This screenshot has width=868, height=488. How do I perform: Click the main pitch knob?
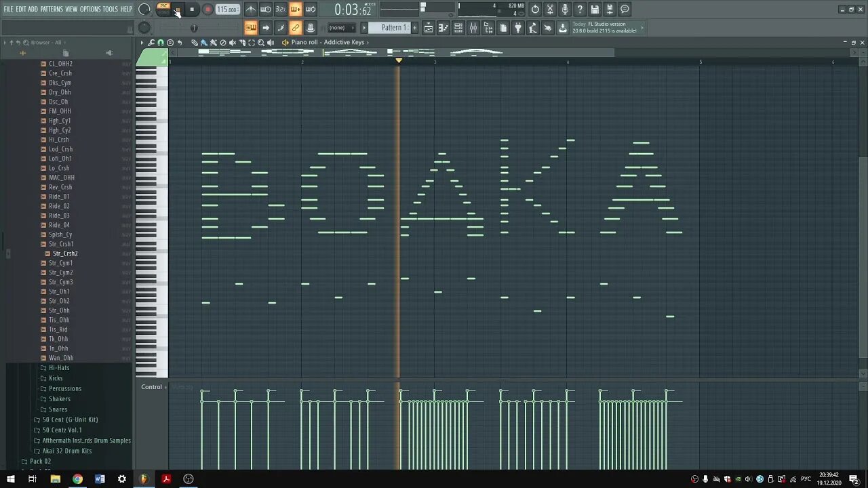pos(144,27)
